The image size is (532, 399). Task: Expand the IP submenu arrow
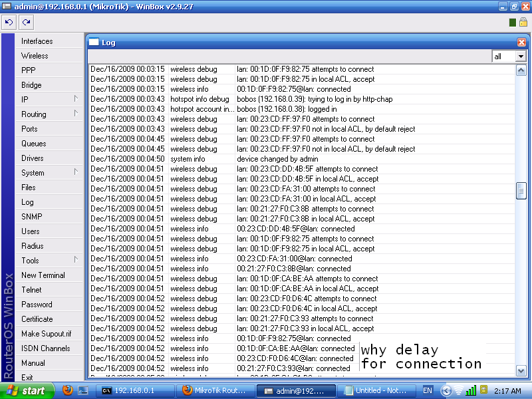pos(76,98)
